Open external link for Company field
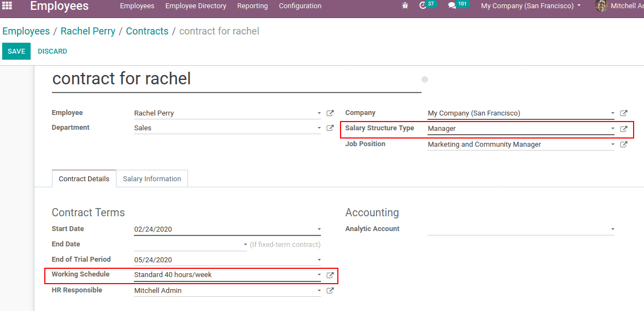The width and height of the screenshot is (644, 311). (623, 113)
